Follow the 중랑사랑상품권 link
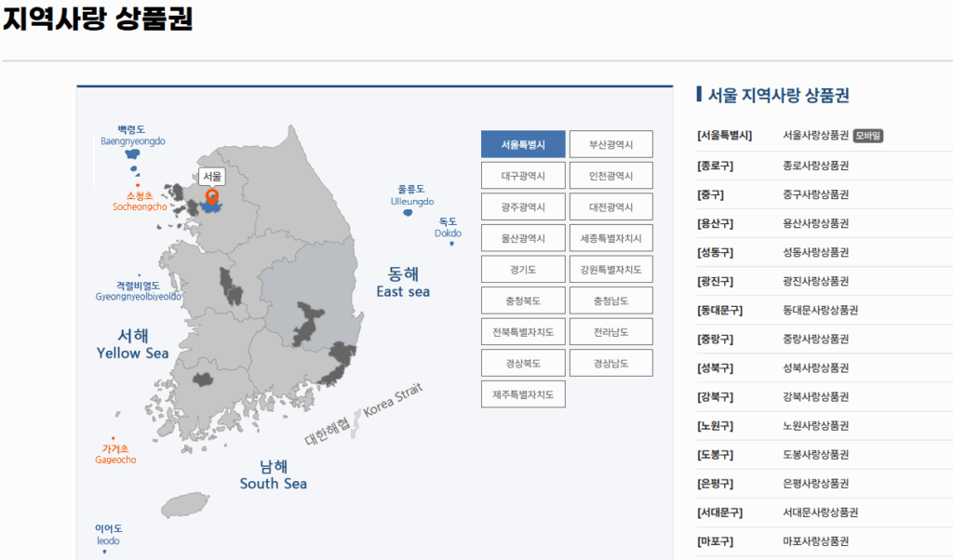The height and width of the screenshot is (560, 953). click(815, 339)
